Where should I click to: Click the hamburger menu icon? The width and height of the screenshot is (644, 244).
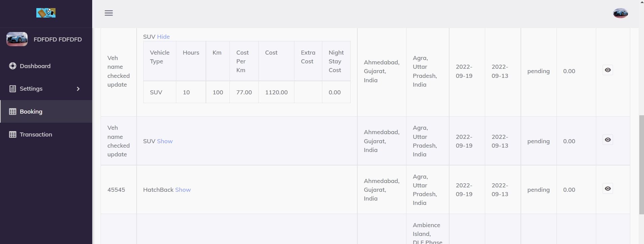coord(109,13)
